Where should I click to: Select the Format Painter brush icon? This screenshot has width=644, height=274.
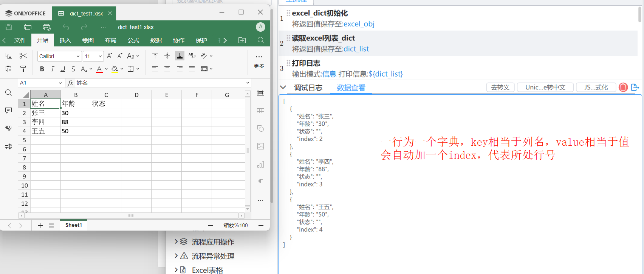[23, 69]
